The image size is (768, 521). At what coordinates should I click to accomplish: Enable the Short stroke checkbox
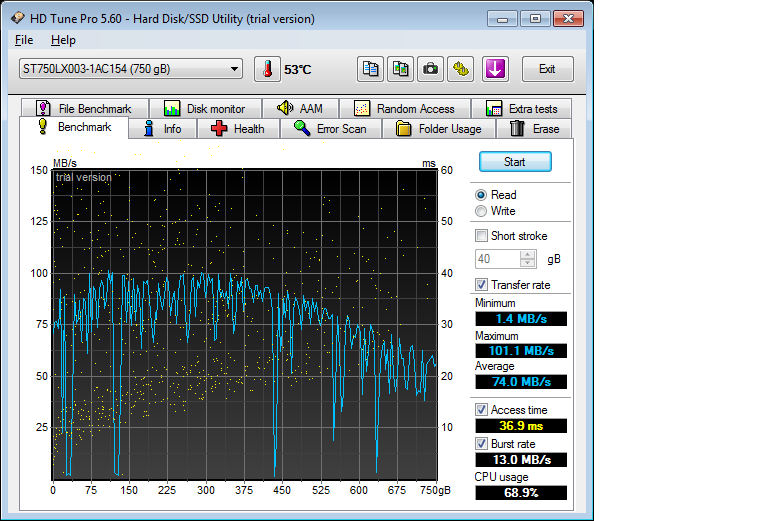point(482,236)
